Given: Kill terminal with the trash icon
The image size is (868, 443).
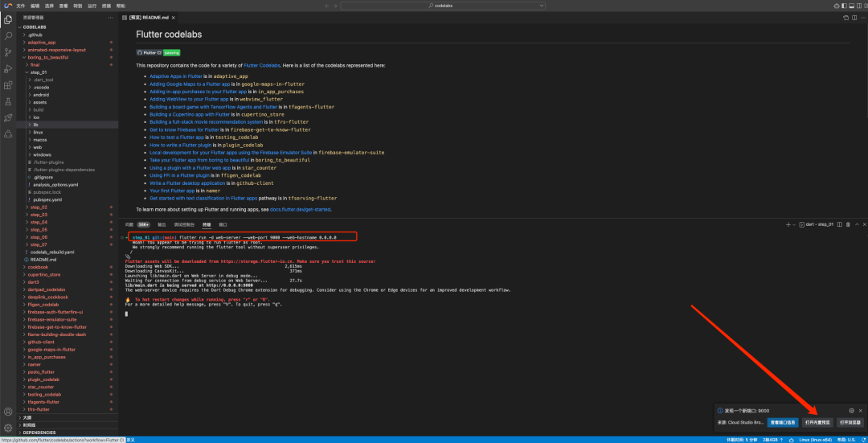Looking at the screenshot, I should coord(848,225).
